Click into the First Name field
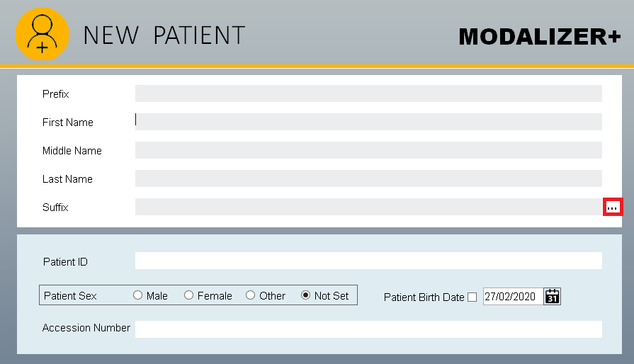 coord(368,122)
